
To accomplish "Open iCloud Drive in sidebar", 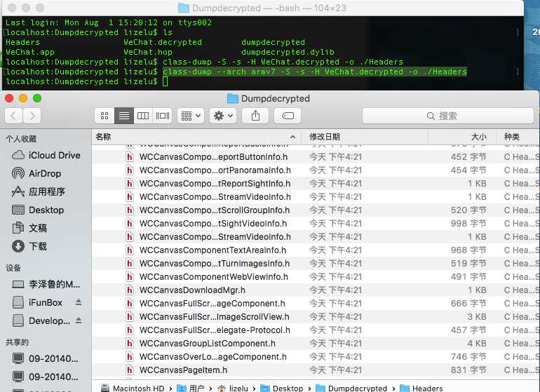I will (x=46, y=156).
